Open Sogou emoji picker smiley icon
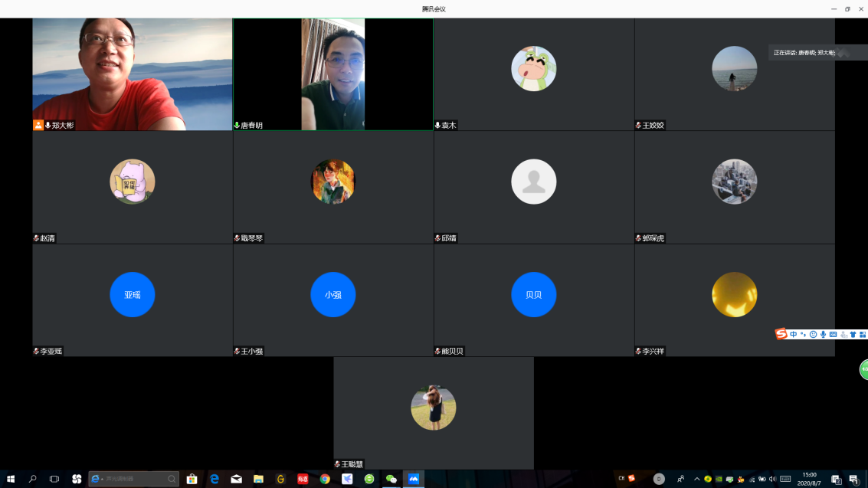The width and height of the screenshot is (868, 488). (x=813, y=334)
